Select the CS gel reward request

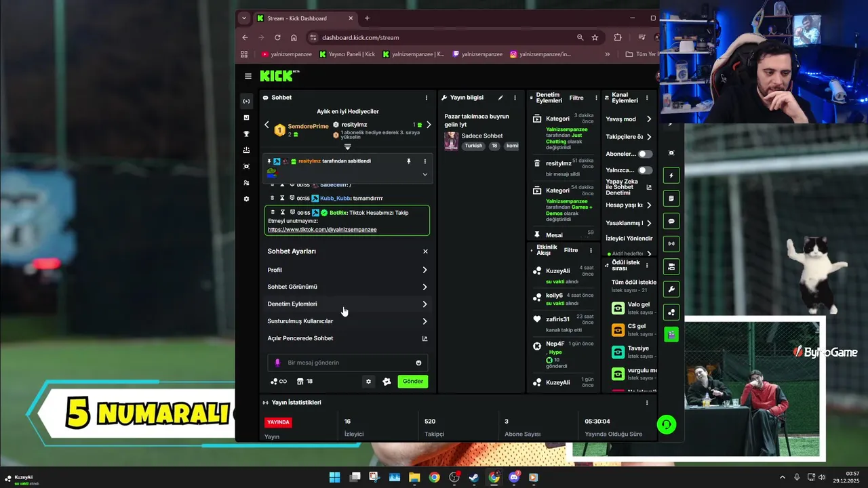coord(633,330)
